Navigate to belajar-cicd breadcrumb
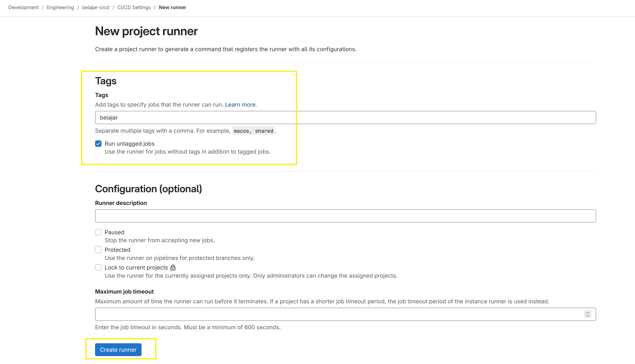635x364 pixels. click(x=95, y=7)
